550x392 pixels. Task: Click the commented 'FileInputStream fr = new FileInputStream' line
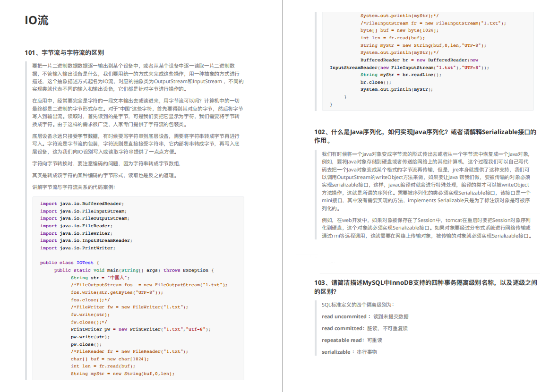pyautogui.click(x=433, y=23)
